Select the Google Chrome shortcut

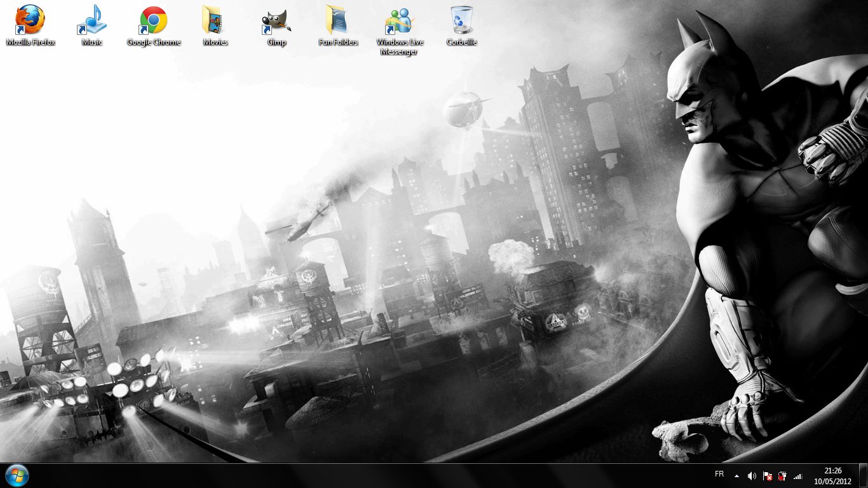tap(153, 25)
